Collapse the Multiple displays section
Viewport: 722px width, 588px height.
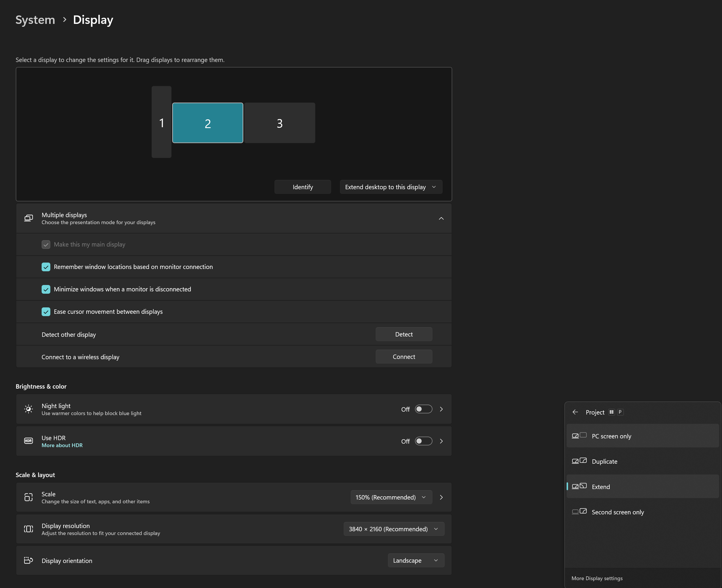[441, 218]
